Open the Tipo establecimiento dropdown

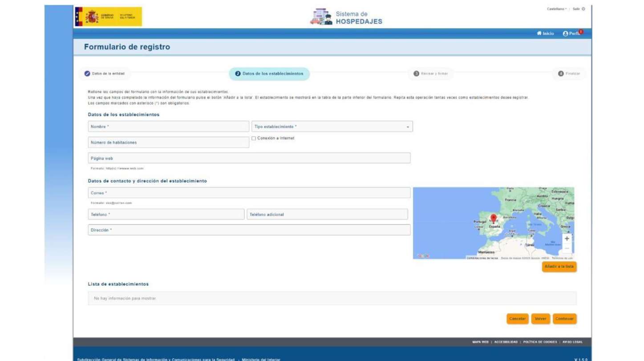[x=332, y=127]
